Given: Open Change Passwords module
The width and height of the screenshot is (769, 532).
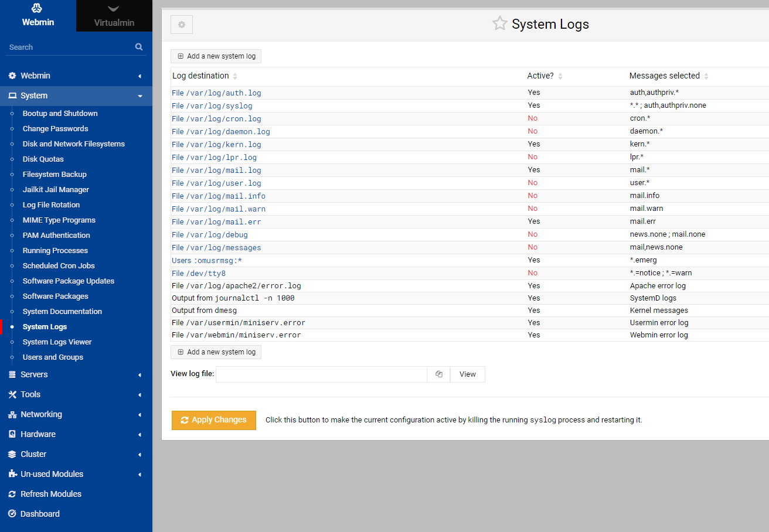Looking at the screenshot, I should point(55,129).
